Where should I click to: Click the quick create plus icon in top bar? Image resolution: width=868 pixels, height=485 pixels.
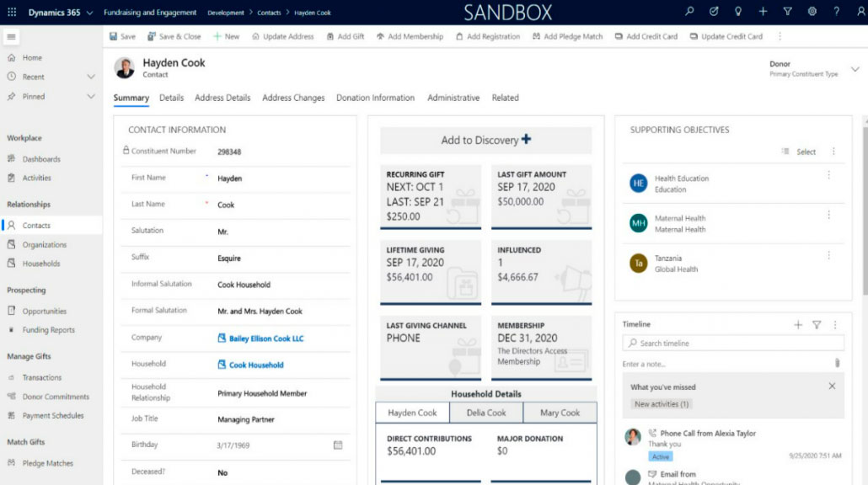tap(763, 12)
